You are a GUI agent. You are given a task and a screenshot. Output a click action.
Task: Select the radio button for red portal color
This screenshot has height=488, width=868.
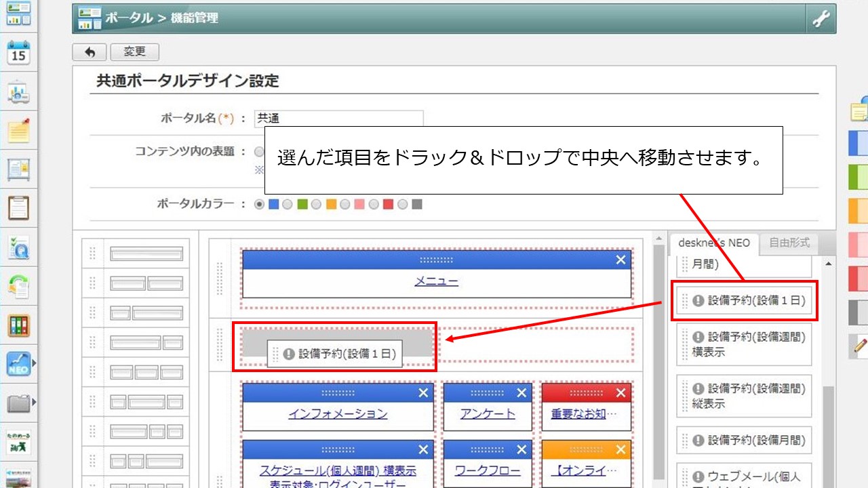[374, 204]
